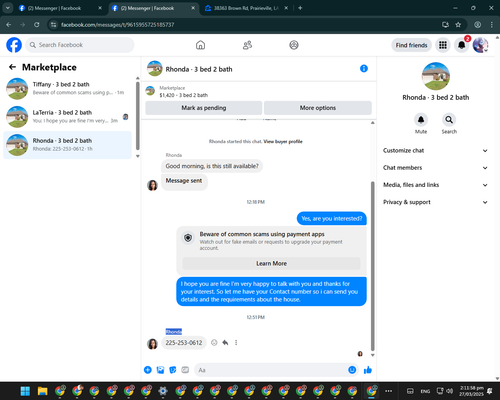Open the Friends icon in top navigation
The width and height of the screenshot is (500, 400).
point(247,45)
